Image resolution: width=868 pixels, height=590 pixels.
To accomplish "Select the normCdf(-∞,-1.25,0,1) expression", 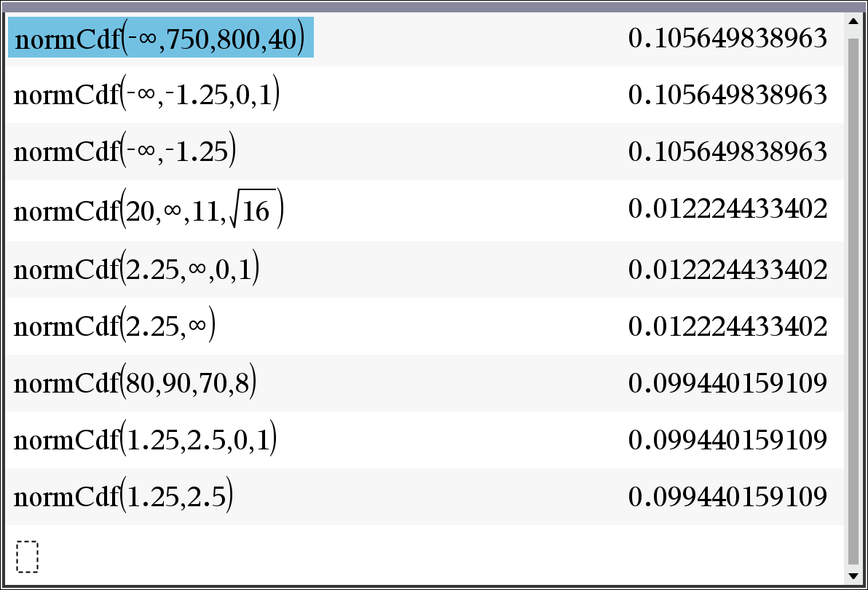I will pyautogui.click(x=147, y=95).
